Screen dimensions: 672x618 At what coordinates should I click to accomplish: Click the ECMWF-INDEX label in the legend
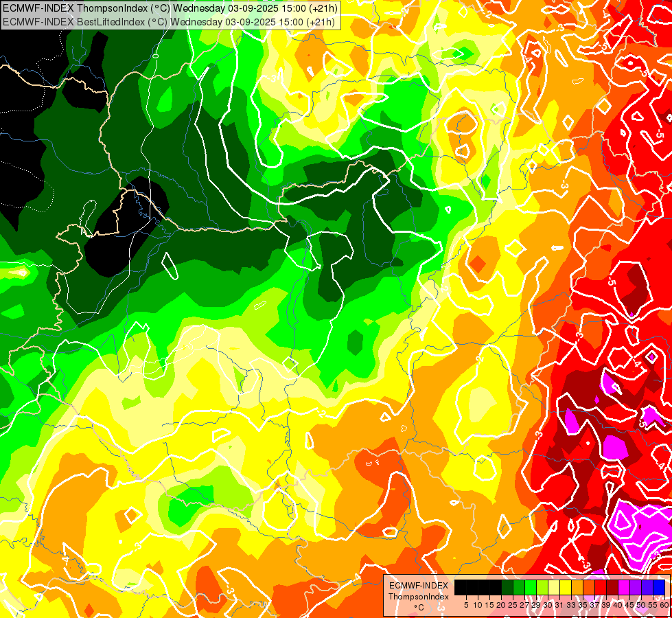point(419,586)
